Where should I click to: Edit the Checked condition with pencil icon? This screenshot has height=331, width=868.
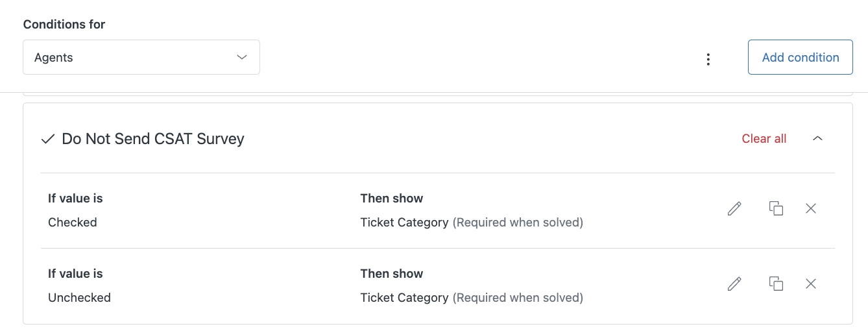[x=734, y=208]
